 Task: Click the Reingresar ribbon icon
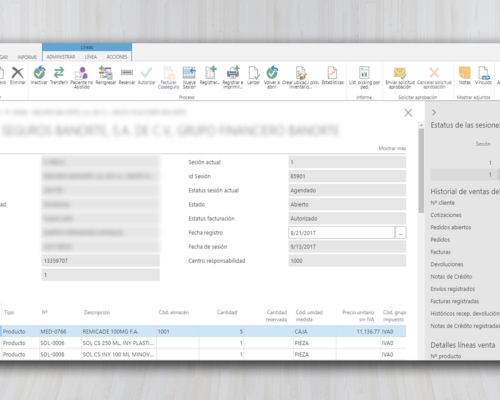click(106, 72)
